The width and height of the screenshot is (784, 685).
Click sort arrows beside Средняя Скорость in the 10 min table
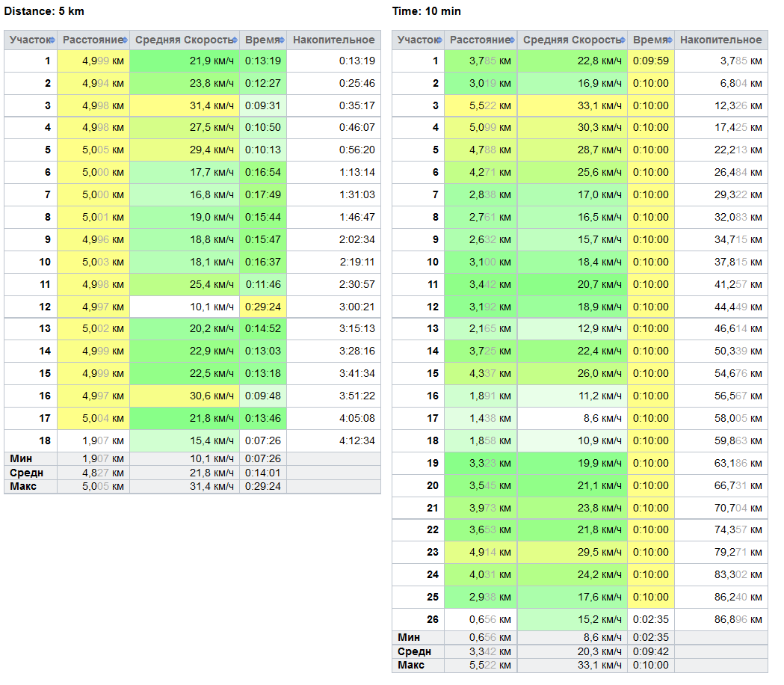[623, 40]
